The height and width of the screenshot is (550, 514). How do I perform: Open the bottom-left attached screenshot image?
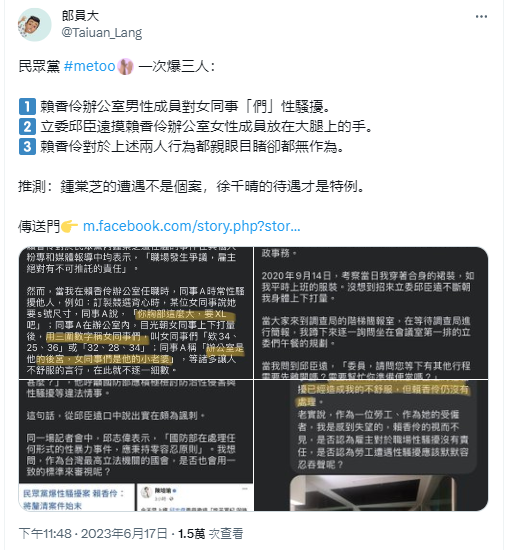[x=136, y=445]
